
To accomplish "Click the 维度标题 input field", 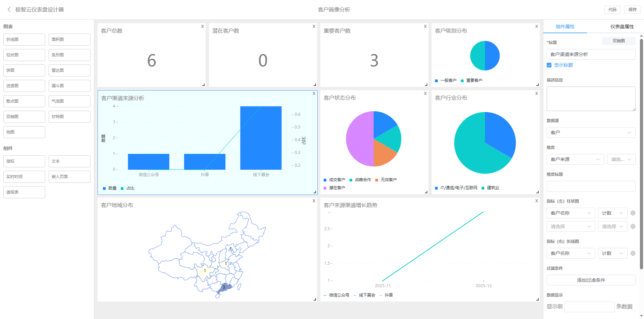I will click(x=591, y=186).
